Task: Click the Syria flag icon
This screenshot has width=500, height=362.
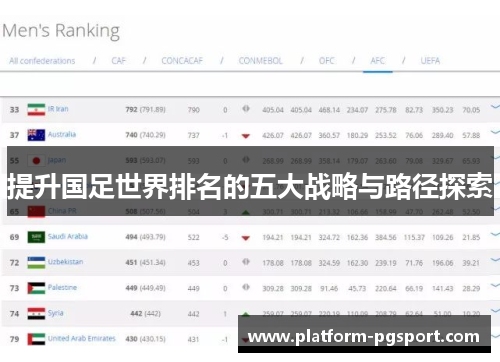Action: (36, 314)
